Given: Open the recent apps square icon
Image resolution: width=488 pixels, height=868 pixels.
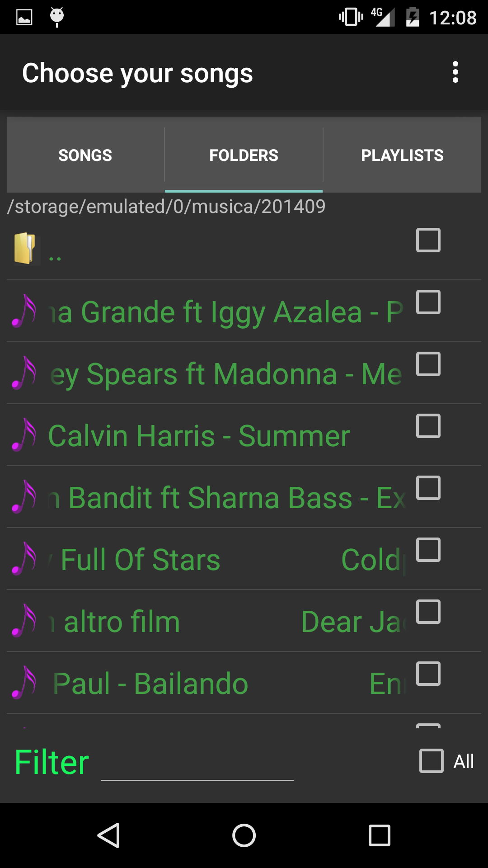Looking at the screenshot, I should (x=380, y=835).
